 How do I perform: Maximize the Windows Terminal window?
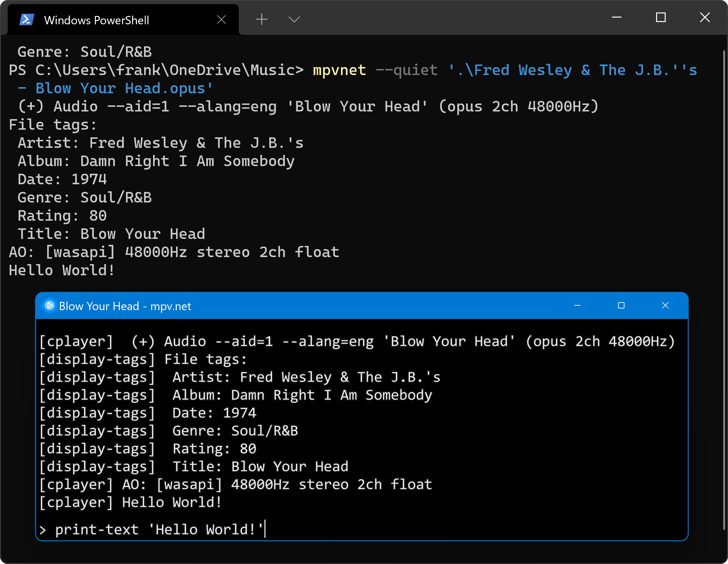pos(661,17)
